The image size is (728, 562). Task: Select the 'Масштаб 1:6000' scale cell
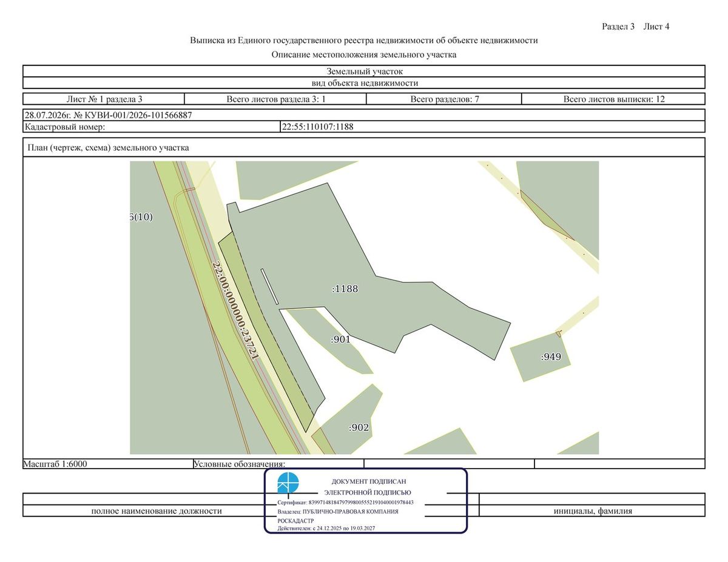click(108, 464)
